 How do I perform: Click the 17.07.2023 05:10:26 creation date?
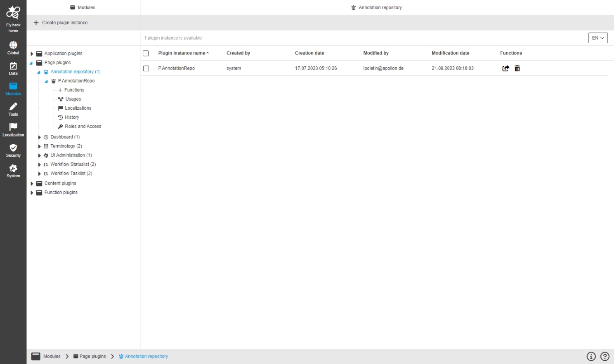[316, 68]
